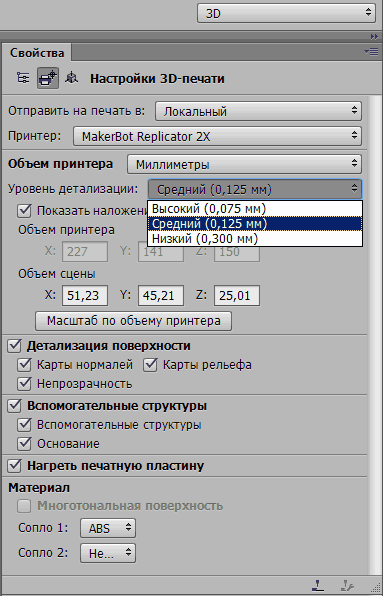Image resolution: width=383 pixels, height=596 pixels.
Task: Click the Материал section label
Action: pos(39,487)
